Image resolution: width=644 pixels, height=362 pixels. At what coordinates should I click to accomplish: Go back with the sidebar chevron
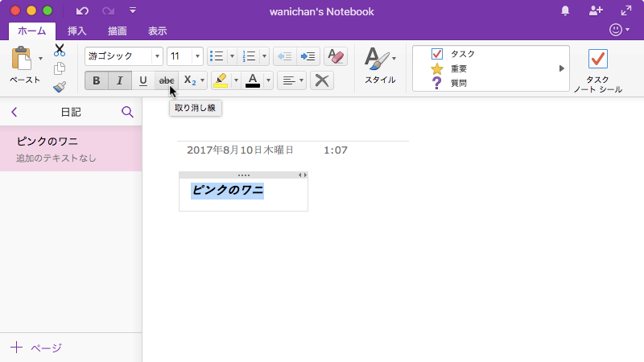point(14,112)
